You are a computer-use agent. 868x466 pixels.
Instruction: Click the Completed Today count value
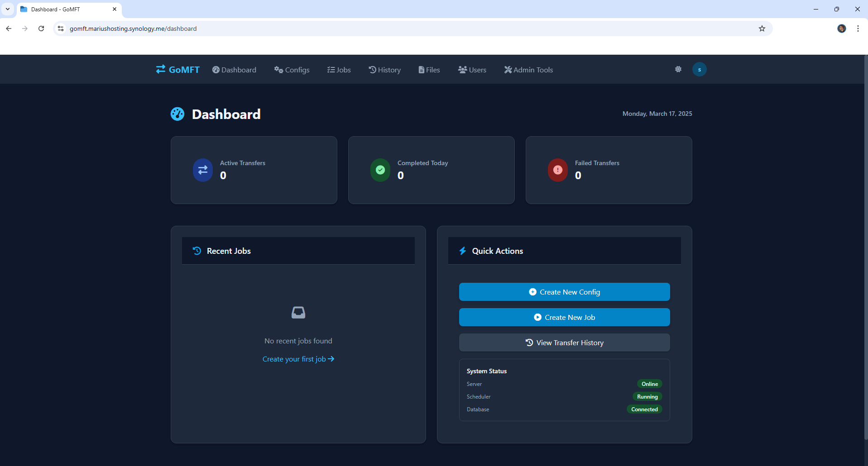point(401,176)
